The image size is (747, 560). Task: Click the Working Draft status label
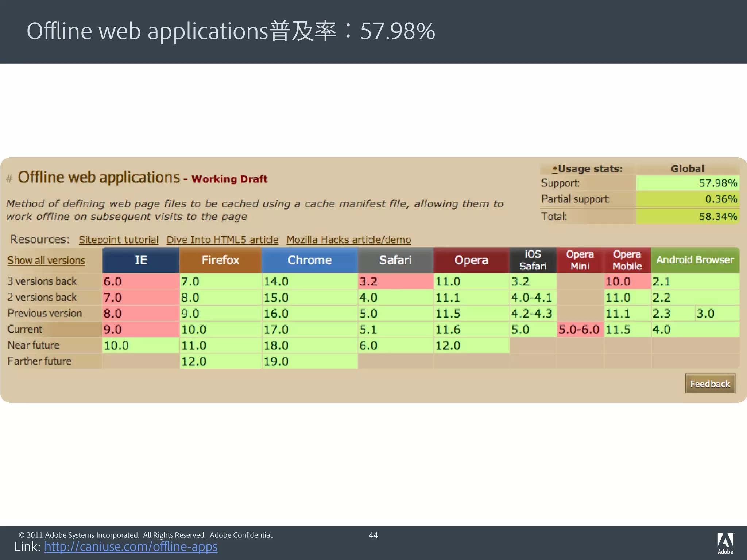tap(229, 179)
